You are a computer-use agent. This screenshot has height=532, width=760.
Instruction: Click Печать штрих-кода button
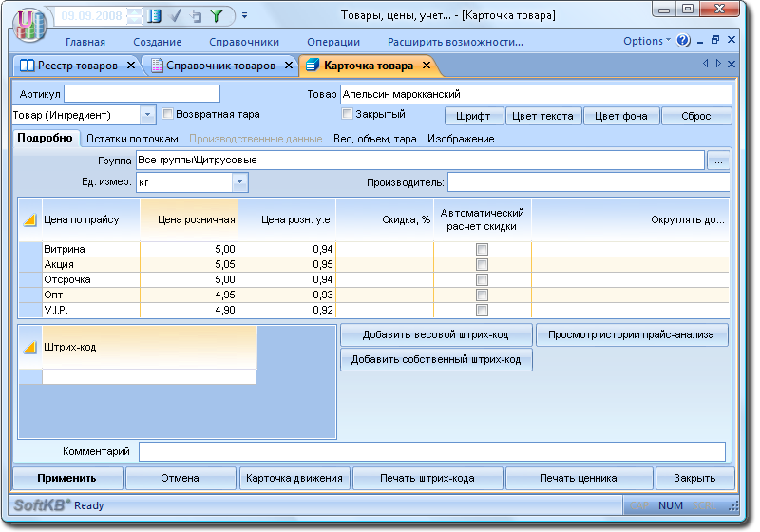tap(427, 478)
